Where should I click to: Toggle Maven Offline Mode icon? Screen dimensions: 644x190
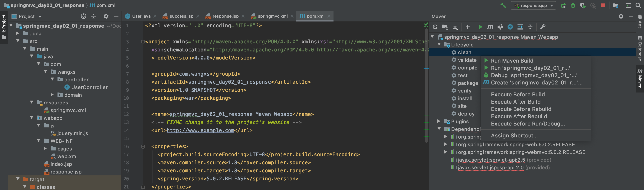500,27
